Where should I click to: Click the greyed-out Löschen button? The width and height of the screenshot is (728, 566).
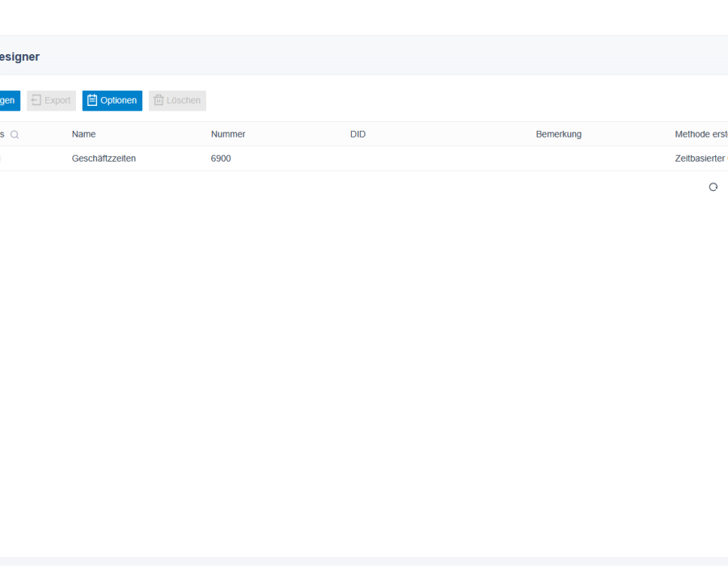177,101
